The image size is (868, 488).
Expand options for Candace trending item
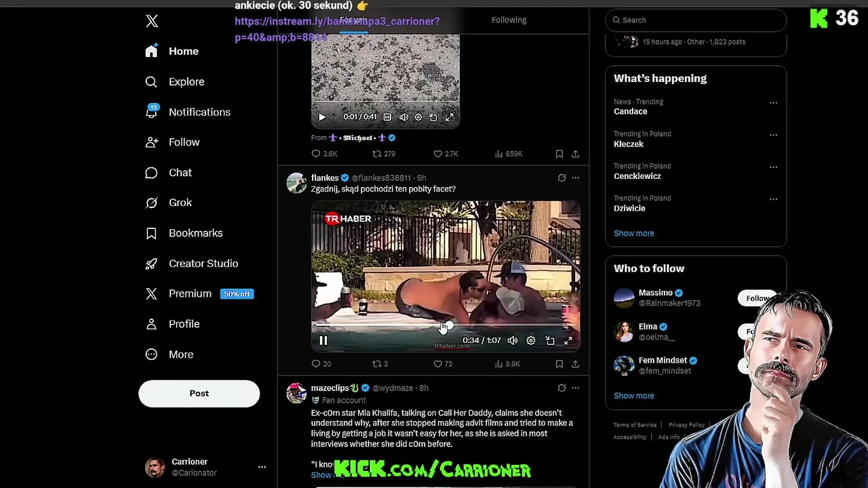click(x=773, y=103)
